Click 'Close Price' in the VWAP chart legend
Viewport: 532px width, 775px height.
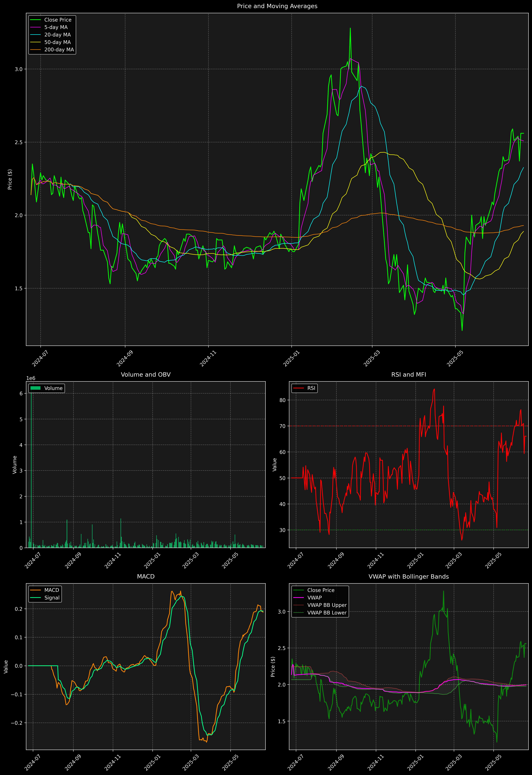click(321, 590)
